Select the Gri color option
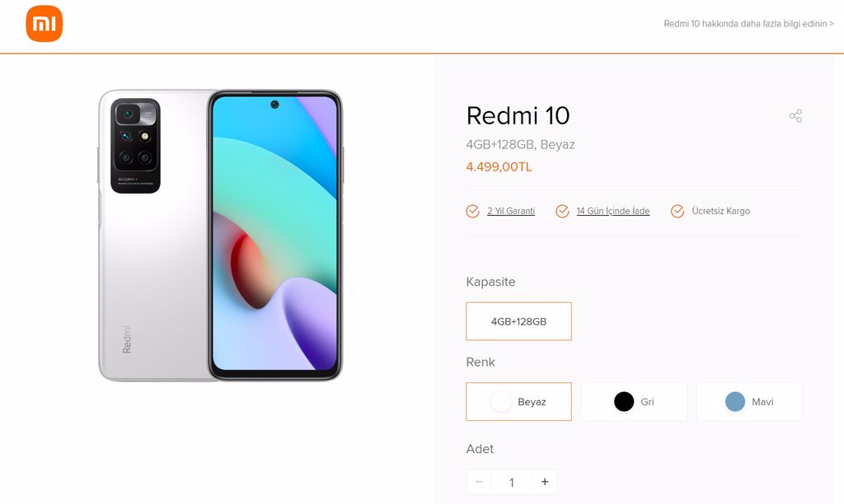 [x=634, y=401]
